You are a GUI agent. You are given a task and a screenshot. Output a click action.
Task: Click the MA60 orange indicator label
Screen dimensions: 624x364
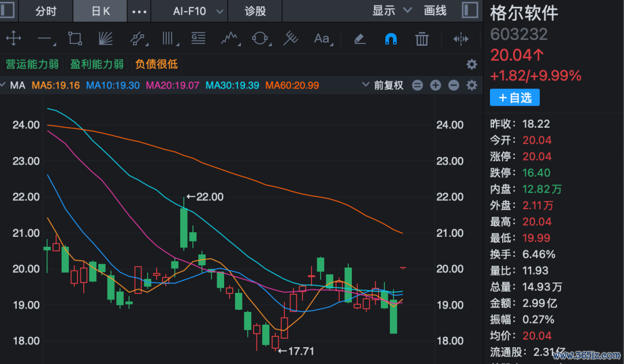coord(292,85)
